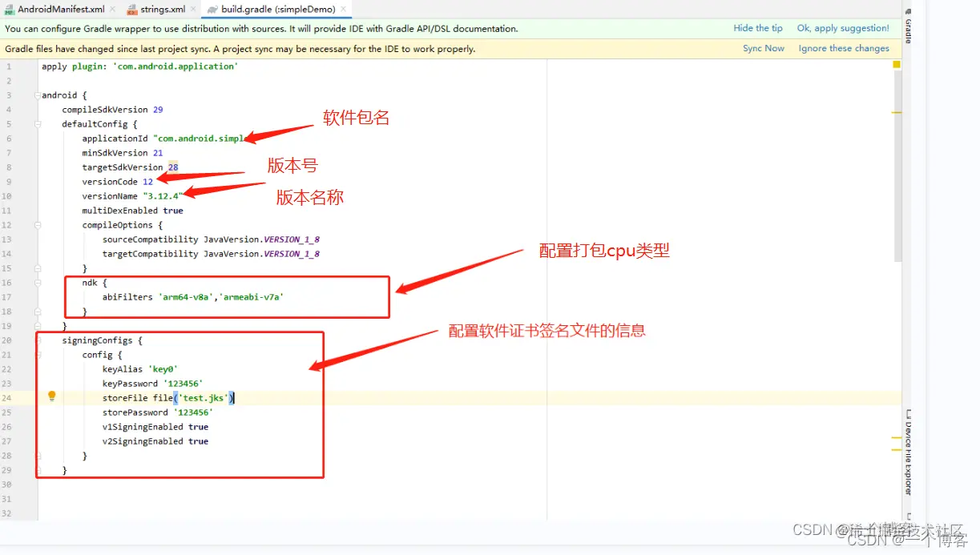980x555 pixels.
Task: Collapse the defaultConfig block fold marker
Action: tap(36, 123)
